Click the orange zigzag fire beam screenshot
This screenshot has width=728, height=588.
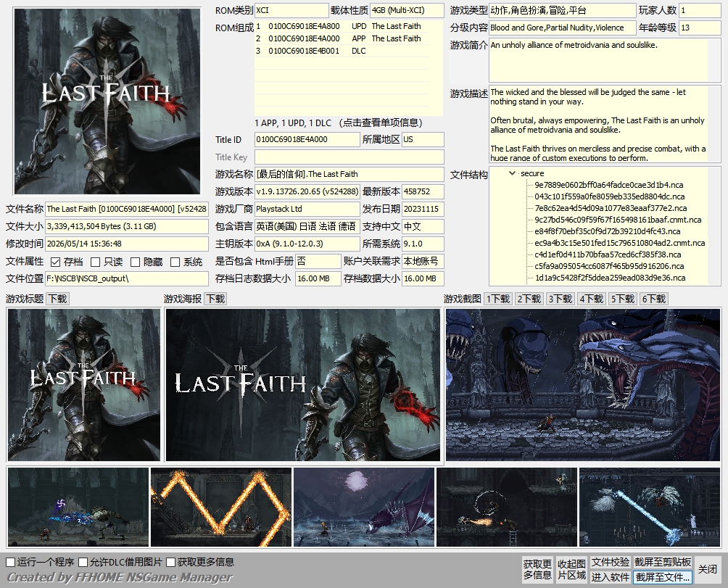pyautogui.click(x=221, y=508)
